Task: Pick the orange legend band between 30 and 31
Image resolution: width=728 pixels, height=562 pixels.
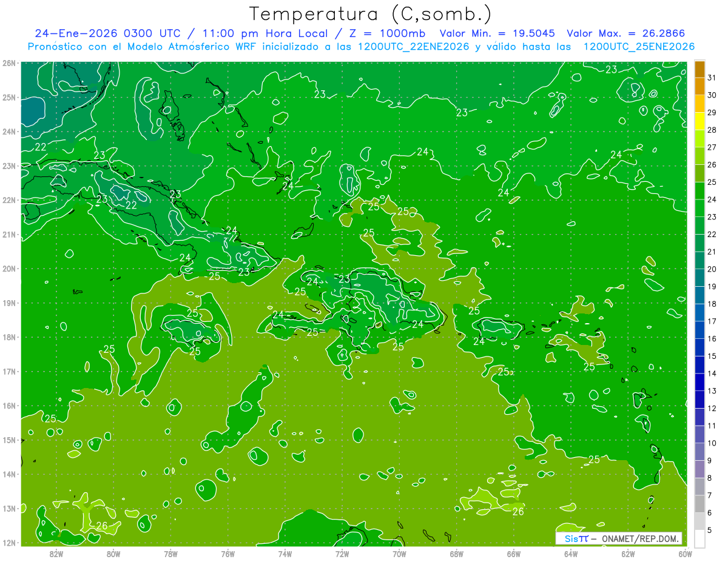Action: [x=700, y=86]
